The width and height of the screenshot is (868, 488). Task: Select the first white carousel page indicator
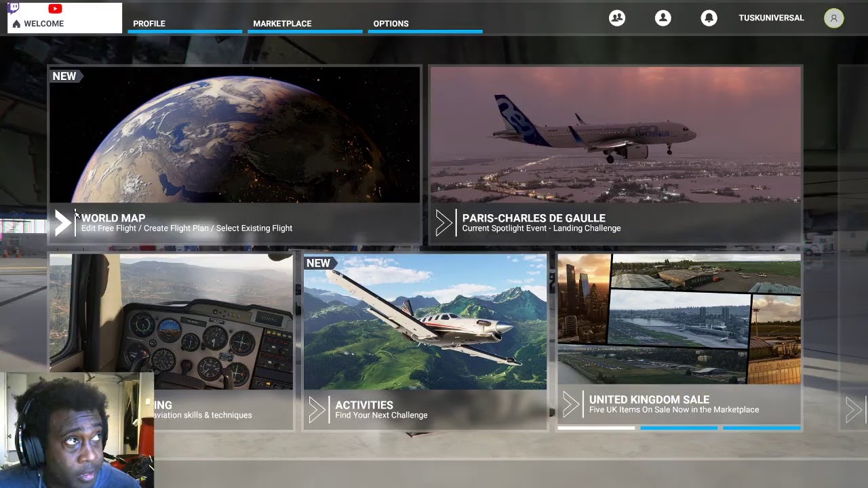596,428
